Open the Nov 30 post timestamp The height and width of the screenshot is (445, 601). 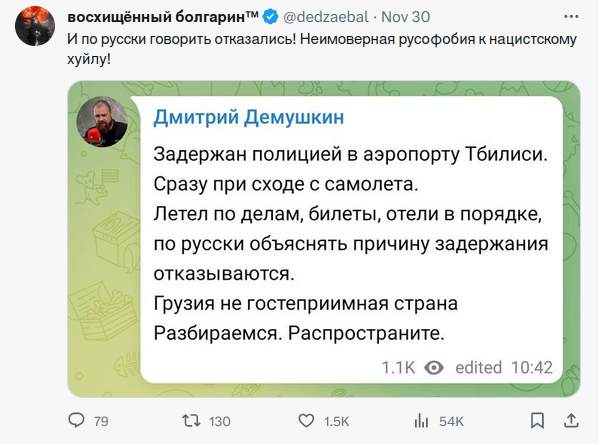(x=406, y=17)
